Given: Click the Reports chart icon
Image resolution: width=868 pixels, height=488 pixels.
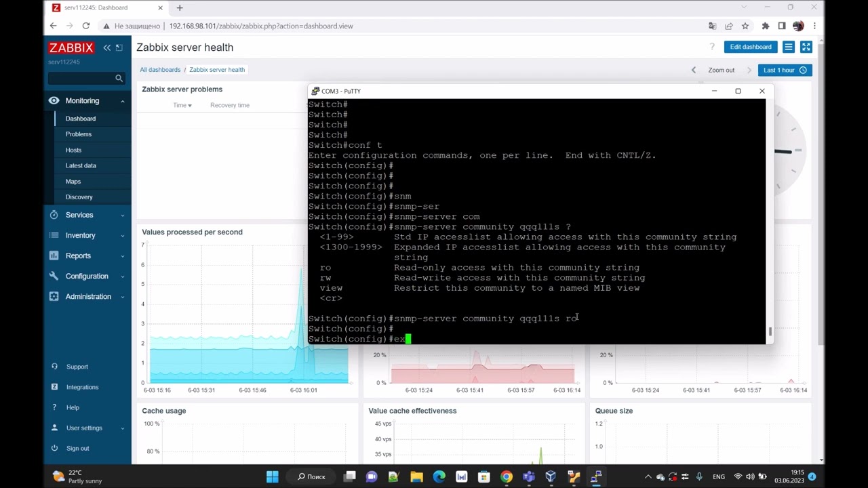Looking at the screenshot, I should coord(54,256).
